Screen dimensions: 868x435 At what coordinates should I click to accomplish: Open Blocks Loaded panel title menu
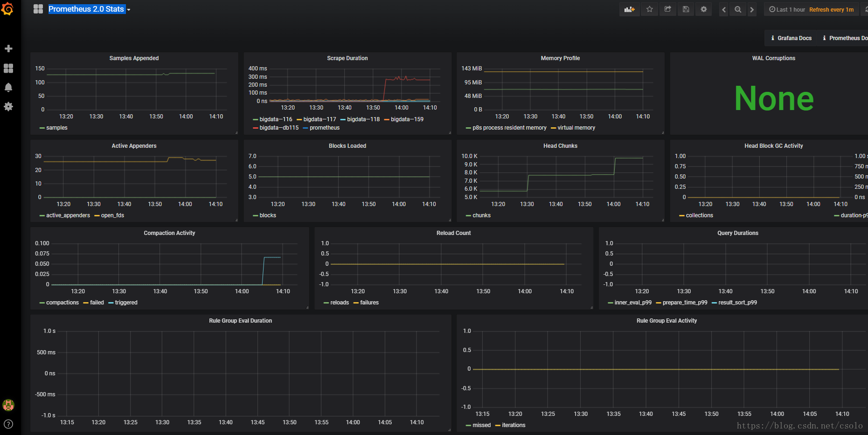point(347,146)
